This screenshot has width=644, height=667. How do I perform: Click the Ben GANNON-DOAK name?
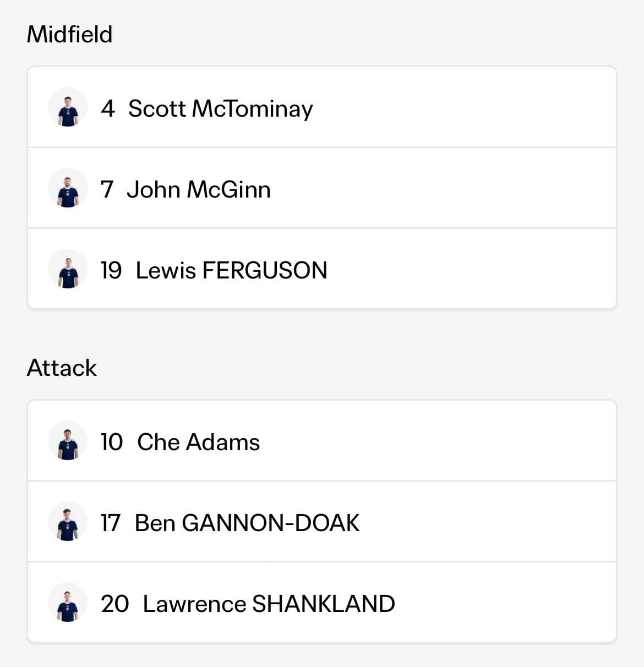pos(247,523)
